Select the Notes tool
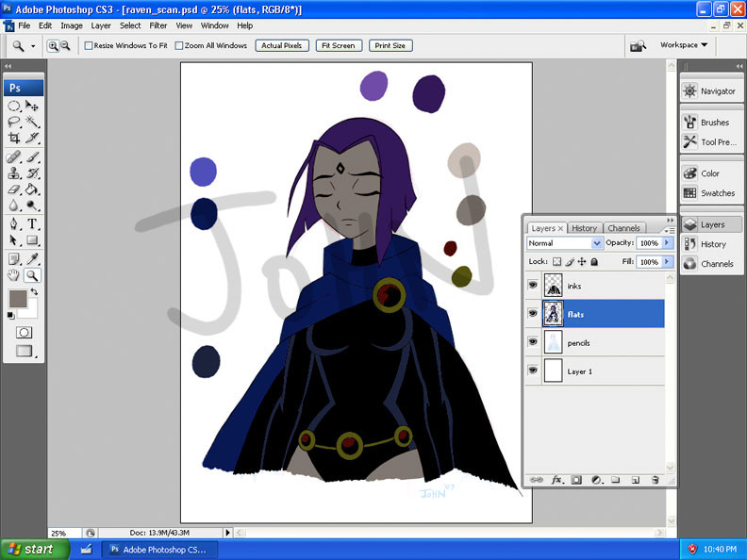 point(14,258)
